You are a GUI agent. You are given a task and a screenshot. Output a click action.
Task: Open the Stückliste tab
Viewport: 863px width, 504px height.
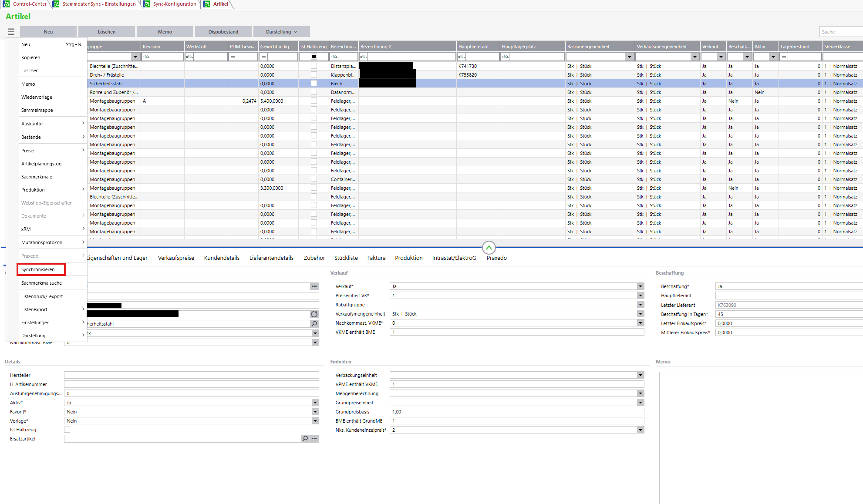(x=346, y=258)
